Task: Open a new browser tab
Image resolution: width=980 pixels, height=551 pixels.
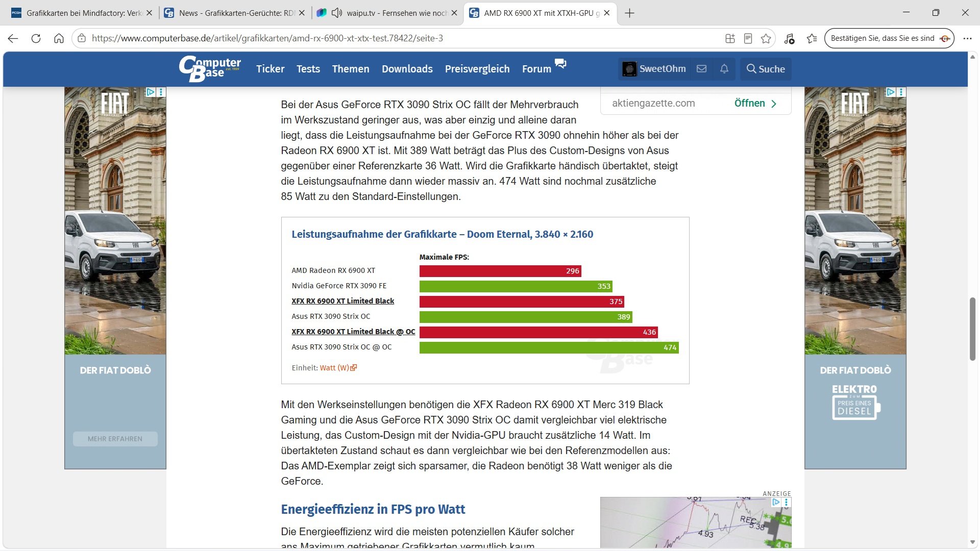Action: (x=629, y=13)
